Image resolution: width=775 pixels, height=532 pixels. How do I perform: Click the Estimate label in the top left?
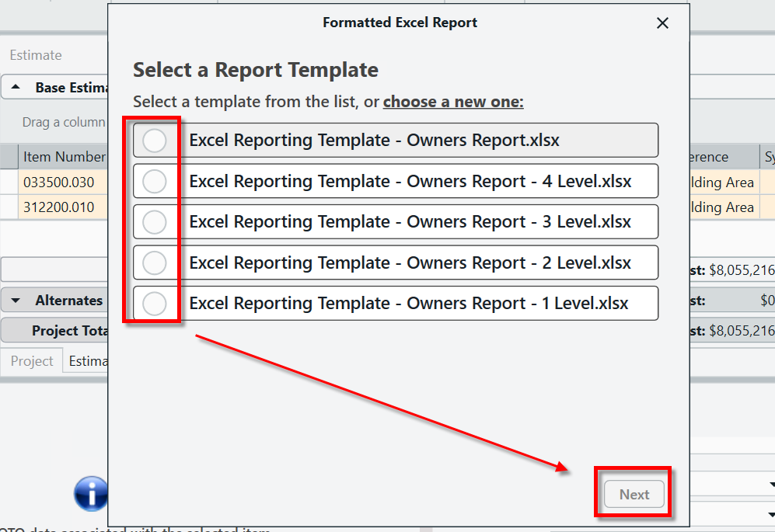36,55
